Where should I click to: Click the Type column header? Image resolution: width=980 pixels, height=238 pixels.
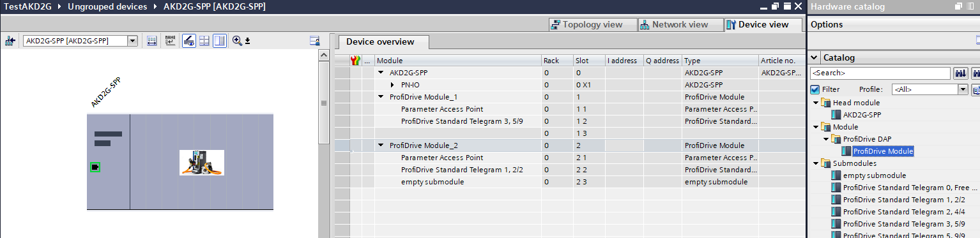pyautogui.click(x=720, y=61)
